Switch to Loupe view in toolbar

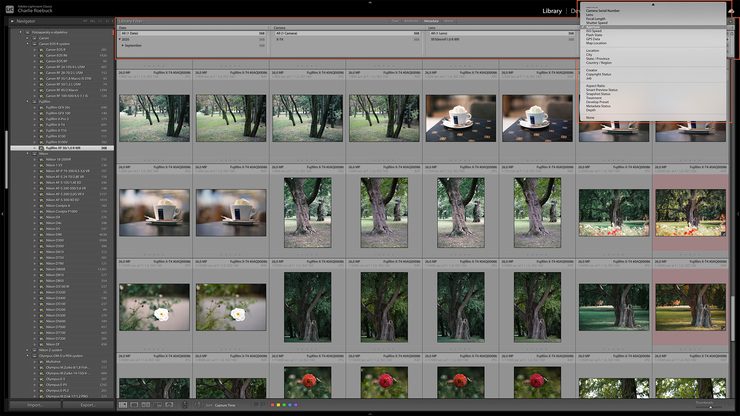(134, 405)
